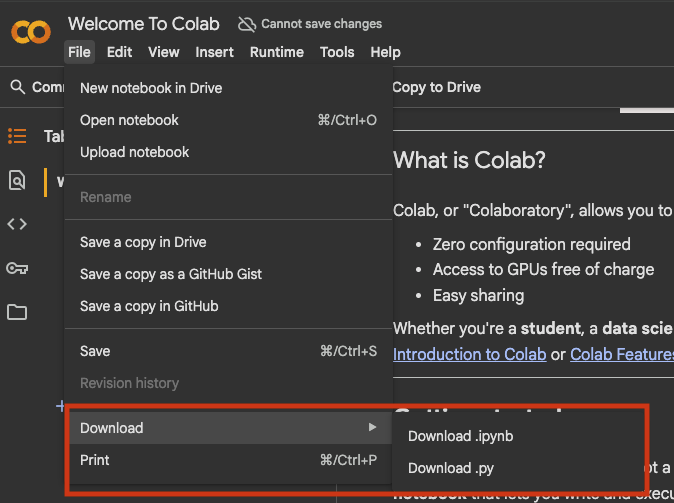Click the cannot save changes cloud icon

point(247,25)
